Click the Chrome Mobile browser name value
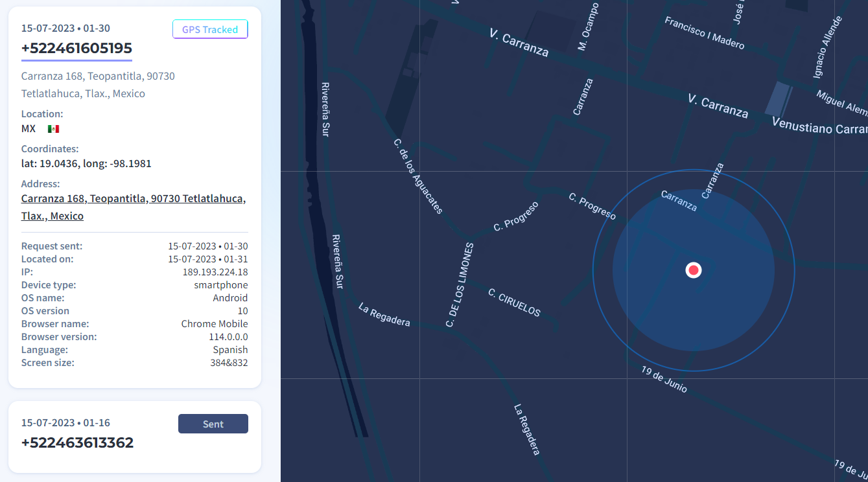Screen dimensions: 868x482 tap(215, 324)
